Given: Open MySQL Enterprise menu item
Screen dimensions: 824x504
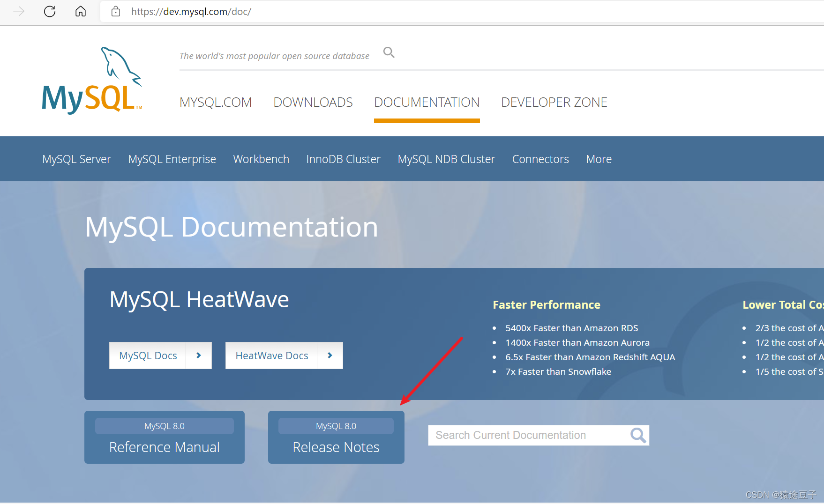Looking at the screenshot, I should pyautogui.click(x=172, y=159).
